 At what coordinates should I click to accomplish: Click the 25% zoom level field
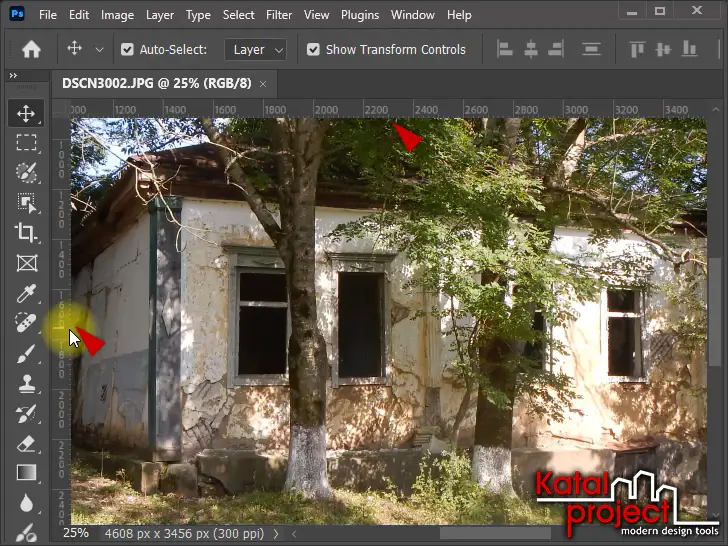click(76, 533)
